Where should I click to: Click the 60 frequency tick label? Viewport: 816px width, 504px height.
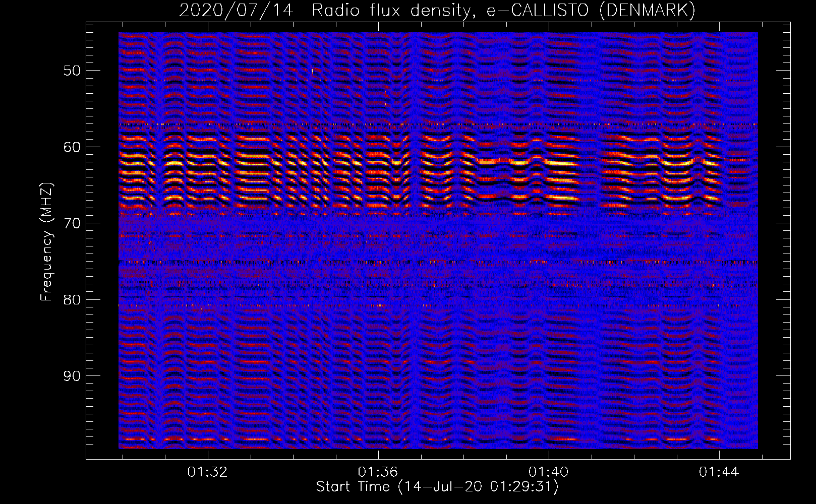click(x=72, y=147)
